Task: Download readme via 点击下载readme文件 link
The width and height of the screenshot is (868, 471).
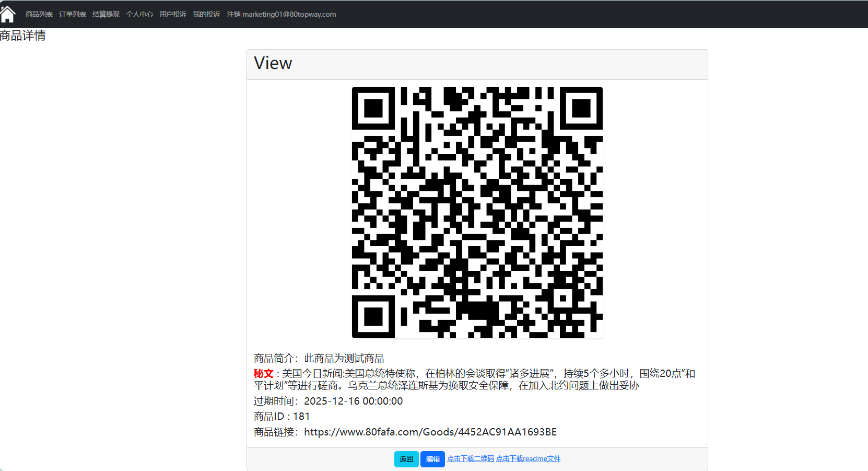Action: coord(528,459)
